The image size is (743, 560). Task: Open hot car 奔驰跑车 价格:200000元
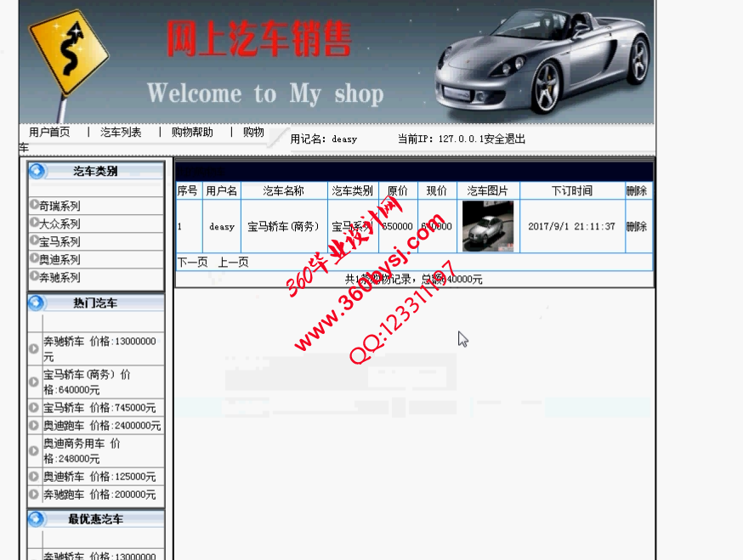click(x=100, y=495)
